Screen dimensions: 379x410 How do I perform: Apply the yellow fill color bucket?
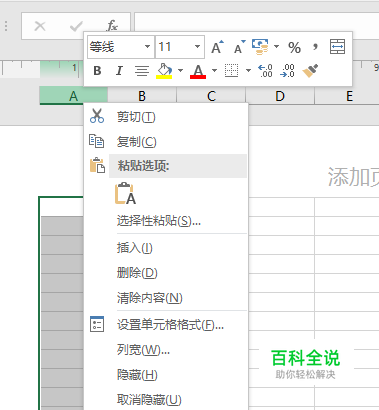pyautogui.click(x=164, y=71)
